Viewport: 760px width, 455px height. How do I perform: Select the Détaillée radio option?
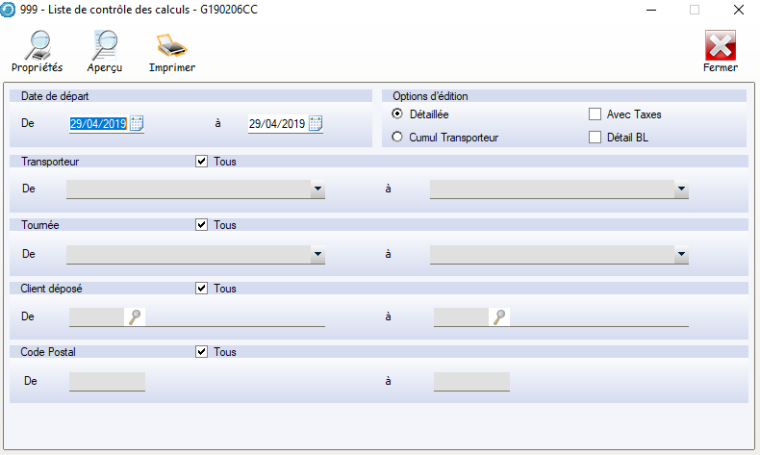tap(397, 114)
